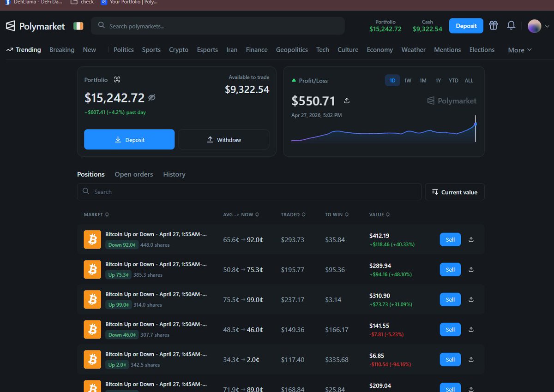Sell the Up 99.0¢ position
The height and width of the screenshot is (392, 554).
(x=450, y=300)
